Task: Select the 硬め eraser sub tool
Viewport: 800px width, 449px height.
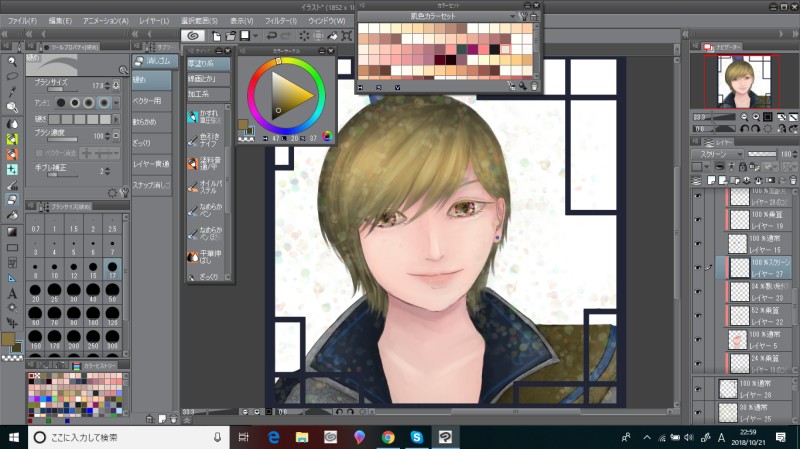Action: (152, 80)
